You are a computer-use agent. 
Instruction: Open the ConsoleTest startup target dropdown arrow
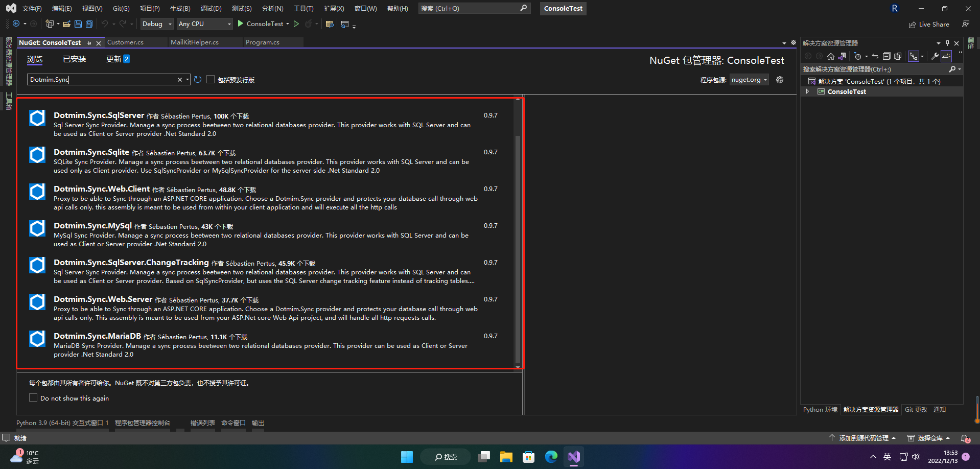(288, 24)
